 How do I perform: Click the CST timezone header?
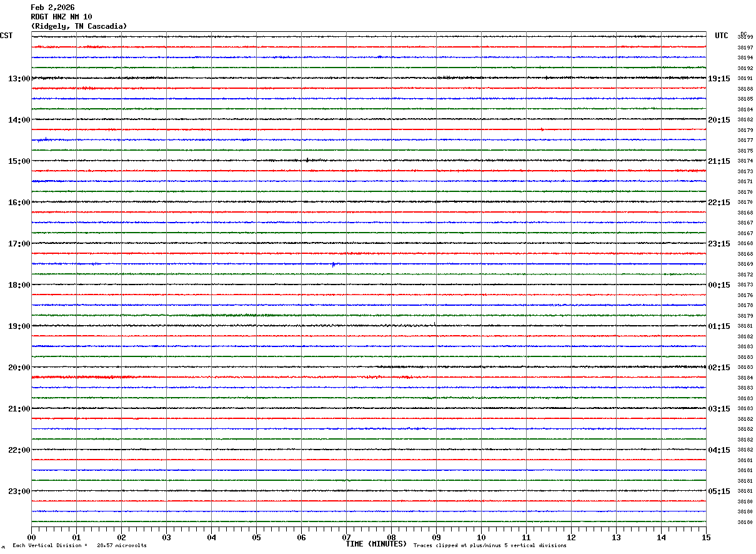6,36
